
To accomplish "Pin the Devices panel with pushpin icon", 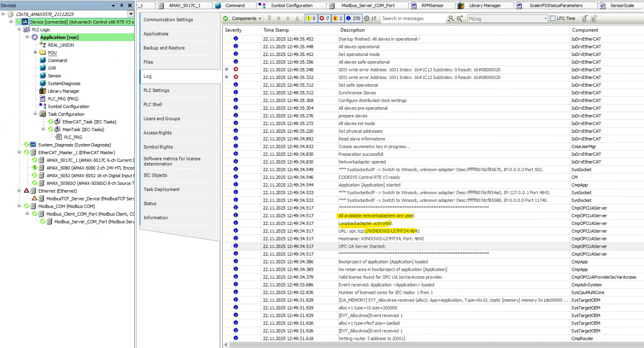I will [122, 6].
